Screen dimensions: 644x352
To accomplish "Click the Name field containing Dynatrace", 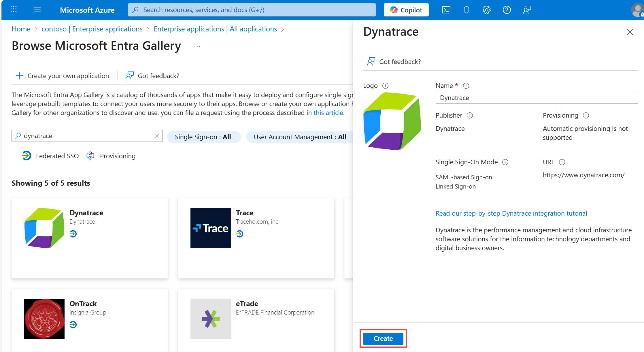I will [x=537, y=98].
